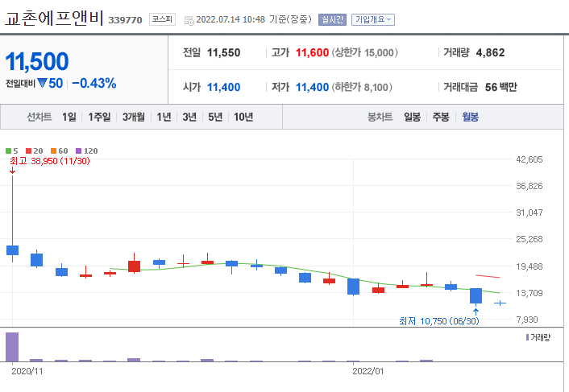Image resolution: width=569 pixels, height=392 pixels.
Task: Click the 시가 value 11,400
Action: (x=223, y=87)
